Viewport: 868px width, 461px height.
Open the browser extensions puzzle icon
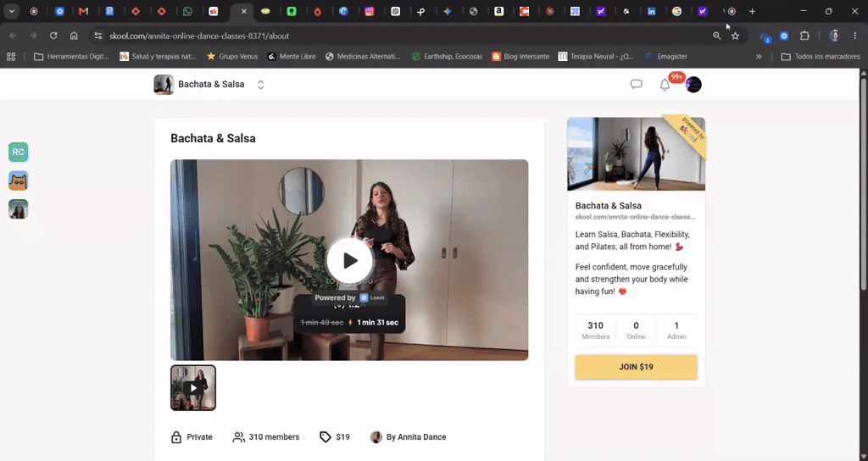coord(805,36)
